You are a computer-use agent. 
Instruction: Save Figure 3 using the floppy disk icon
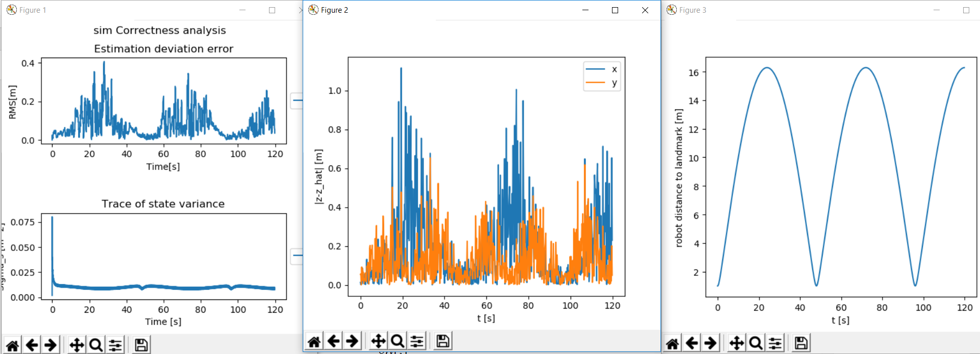(x=801, y=343)
